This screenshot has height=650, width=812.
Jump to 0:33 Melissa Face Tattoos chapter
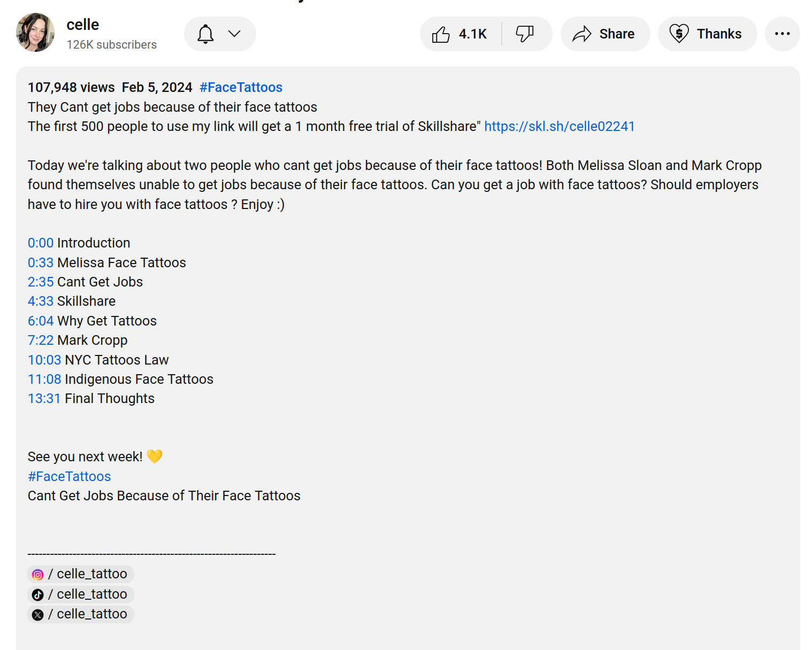coord(41,263)
